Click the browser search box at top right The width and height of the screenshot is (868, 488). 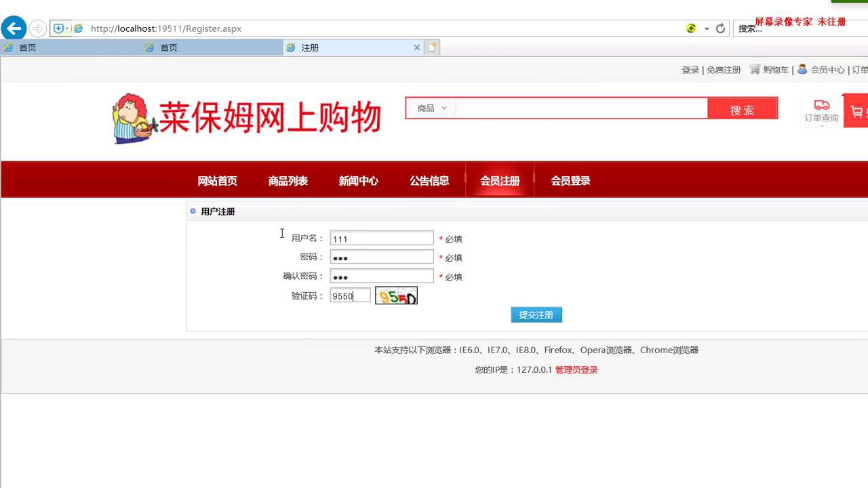[x=800, y=28]
